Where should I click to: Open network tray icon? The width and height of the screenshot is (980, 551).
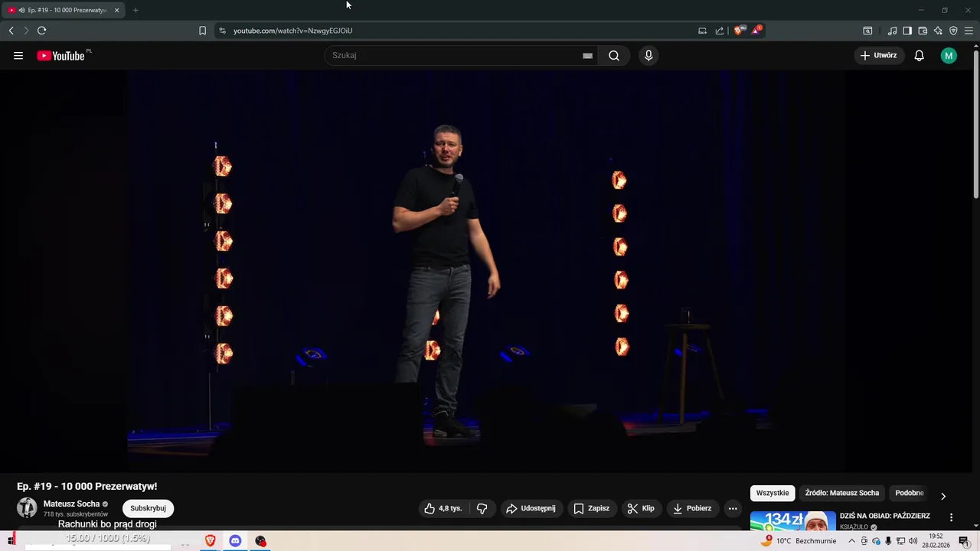coord(900,541)
